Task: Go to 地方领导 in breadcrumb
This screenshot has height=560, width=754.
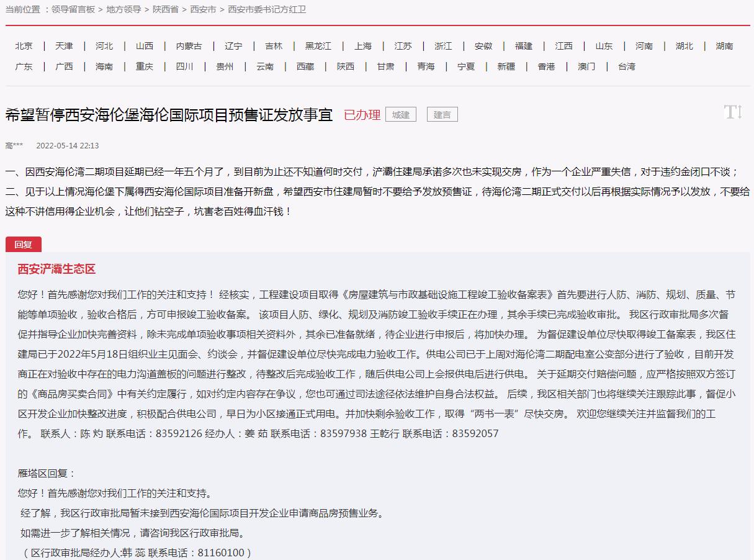Action: [123, 9]
